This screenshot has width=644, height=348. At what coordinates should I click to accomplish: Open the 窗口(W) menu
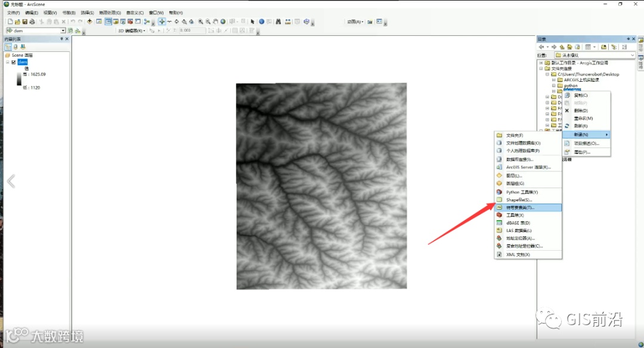pyautogui.click(x=156, y=13)
